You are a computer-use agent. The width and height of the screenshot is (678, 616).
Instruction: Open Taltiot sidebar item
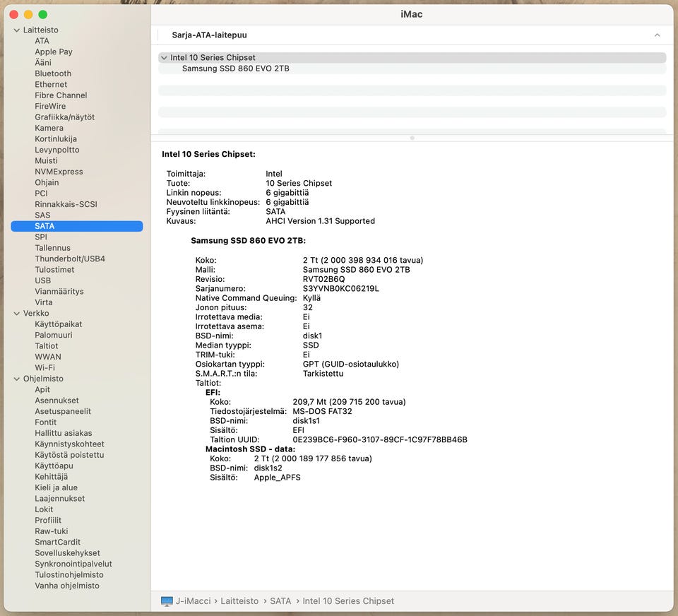pyautogui.click(x=47, y=345)
